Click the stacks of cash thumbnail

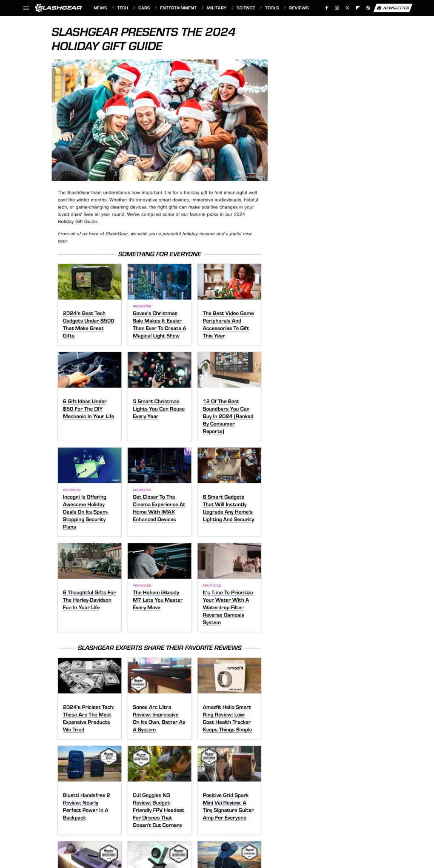coord(89,676)
